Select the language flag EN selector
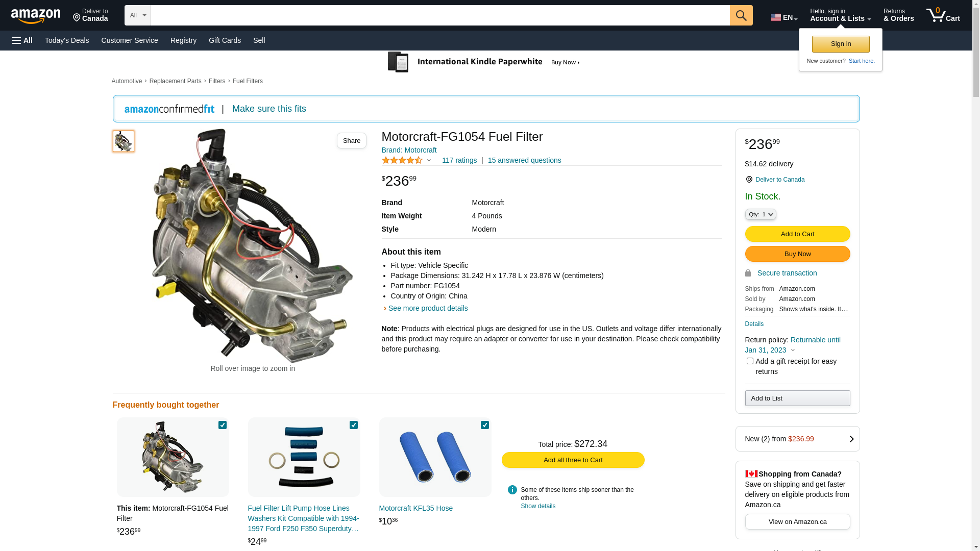Screen dimensions: 980x551 [783, 17]
